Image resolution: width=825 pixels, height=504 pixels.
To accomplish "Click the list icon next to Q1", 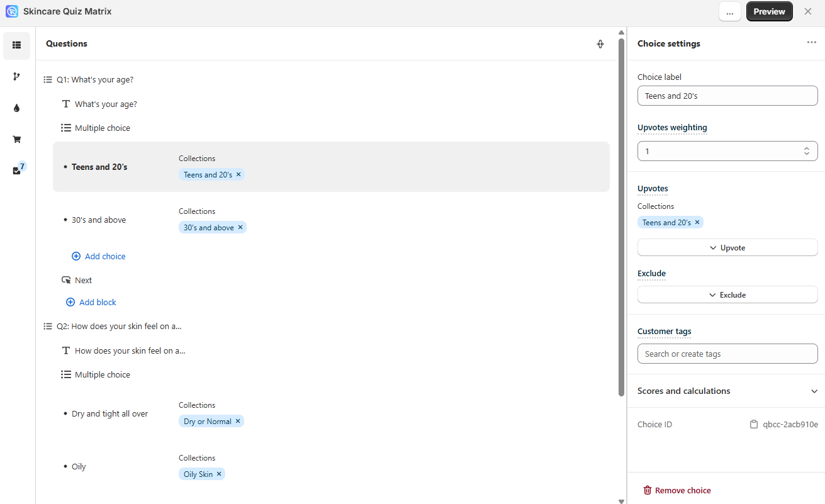I will point(48,80).
